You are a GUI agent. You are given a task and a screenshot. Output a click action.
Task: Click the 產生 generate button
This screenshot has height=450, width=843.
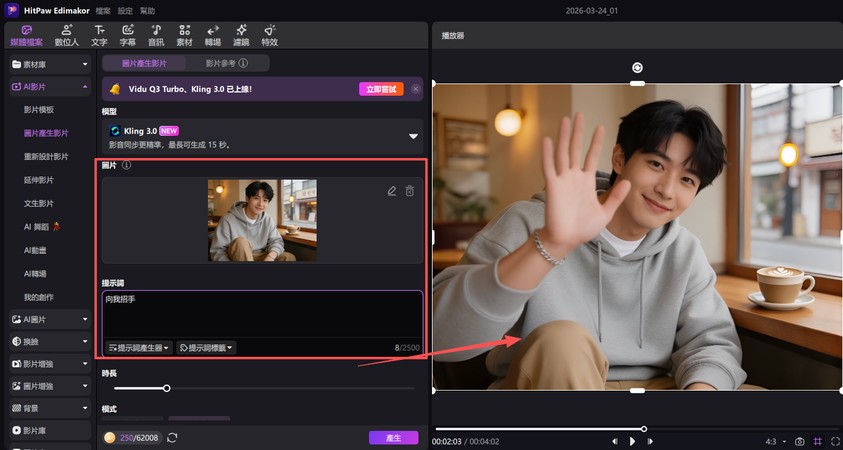pos(393,437)
